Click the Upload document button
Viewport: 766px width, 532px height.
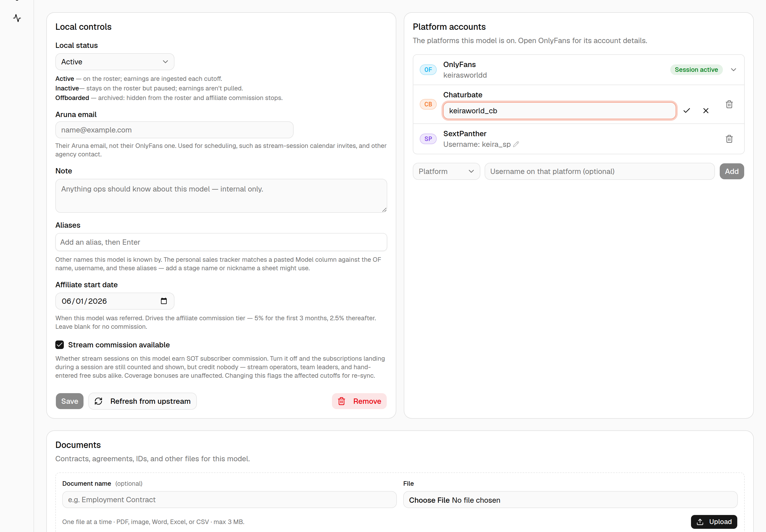714,522
